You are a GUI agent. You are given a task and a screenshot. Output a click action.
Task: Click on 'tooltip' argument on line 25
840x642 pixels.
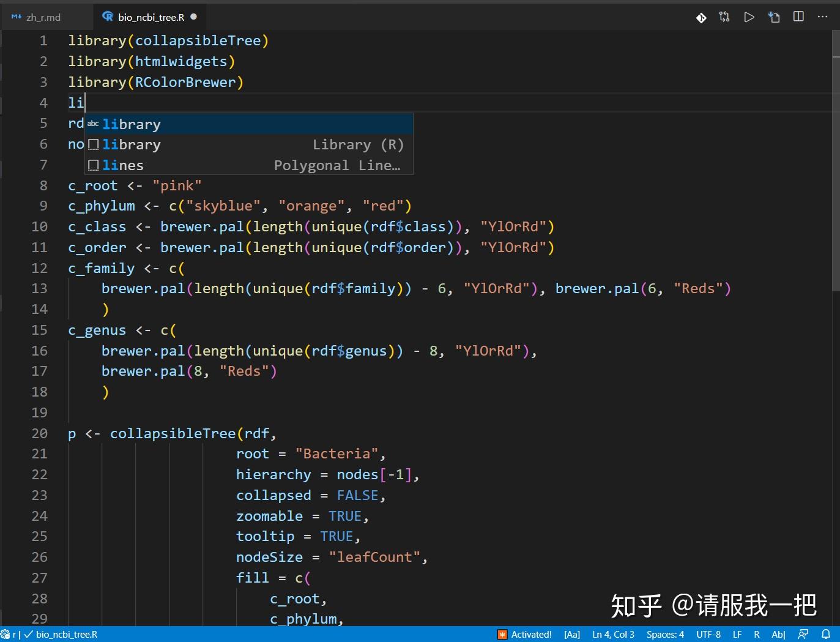[x=266, y=537]
